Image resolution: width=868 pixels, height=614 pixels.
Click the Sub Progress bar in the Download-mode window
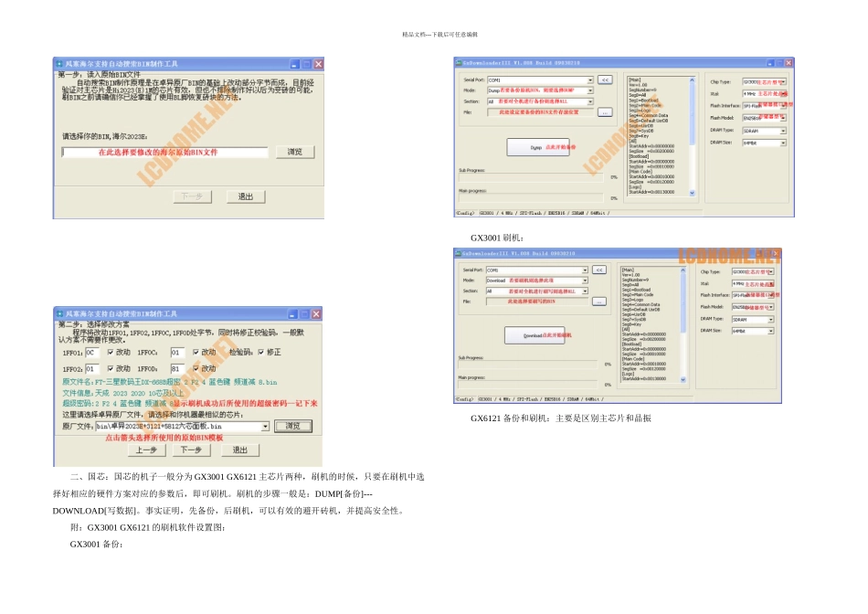tap(528, 365)
